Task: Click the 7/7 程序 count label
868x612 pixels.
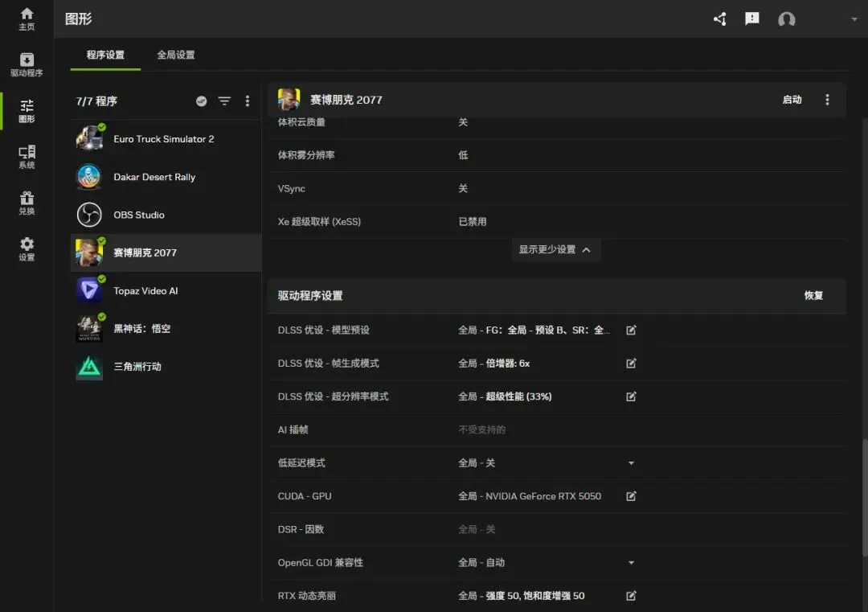Action: [x=96, y=101]
